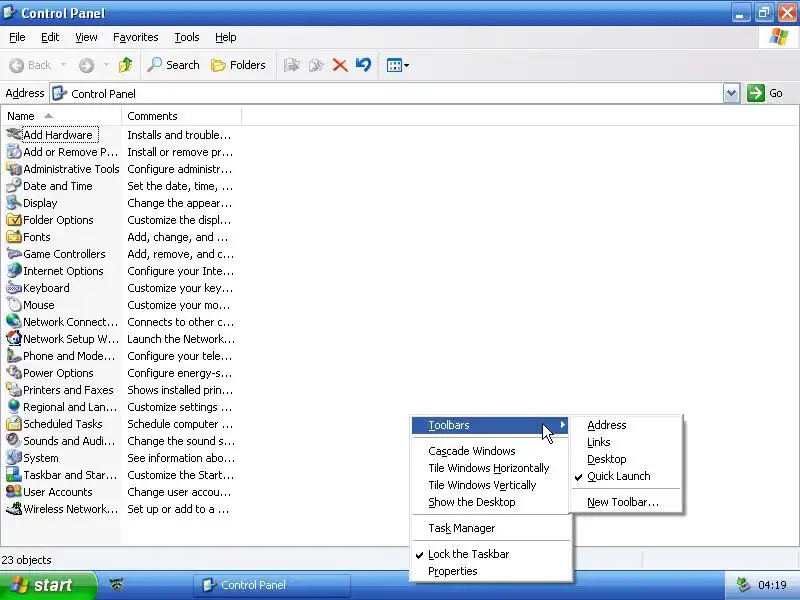Open the Address bar dropdown arrow
Screen dimensions: 800x600
731,93
